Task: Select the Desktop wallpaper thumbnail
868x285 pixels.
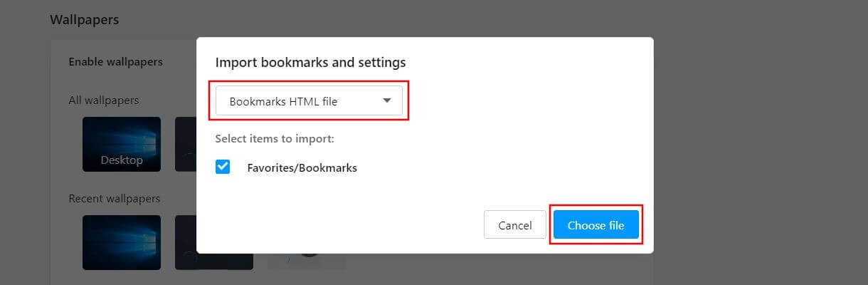Action: (x=122, y=145)
